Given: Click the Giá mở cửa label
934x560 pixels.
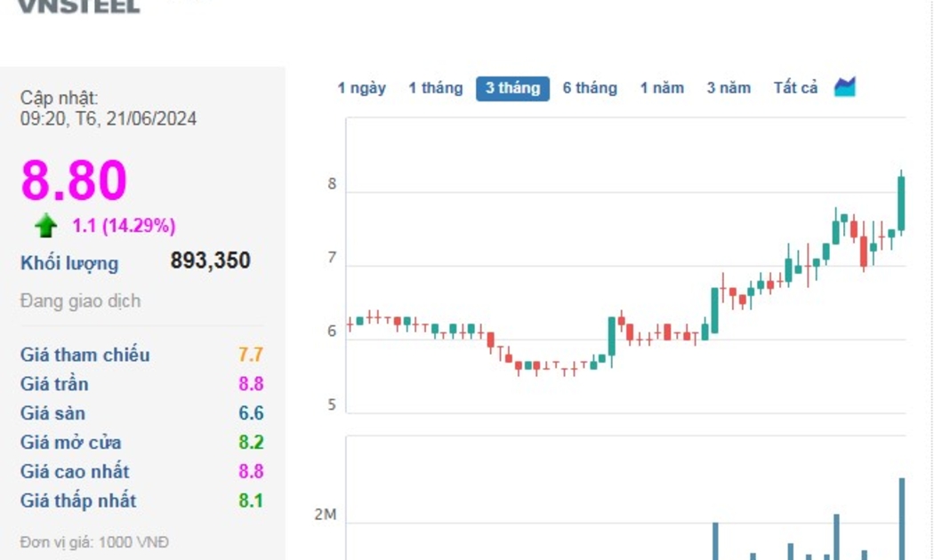Looking at the screenshot, I should 70,443.
